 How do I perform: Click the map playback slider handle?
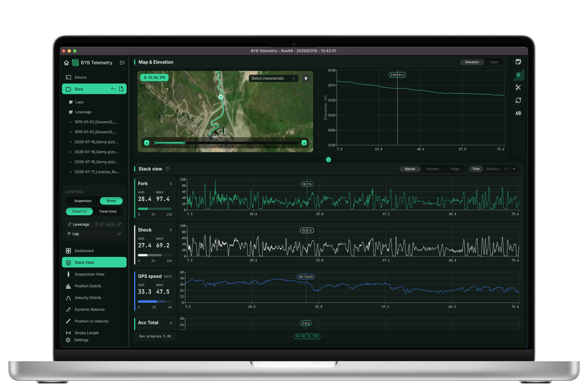tap(184, 143)
